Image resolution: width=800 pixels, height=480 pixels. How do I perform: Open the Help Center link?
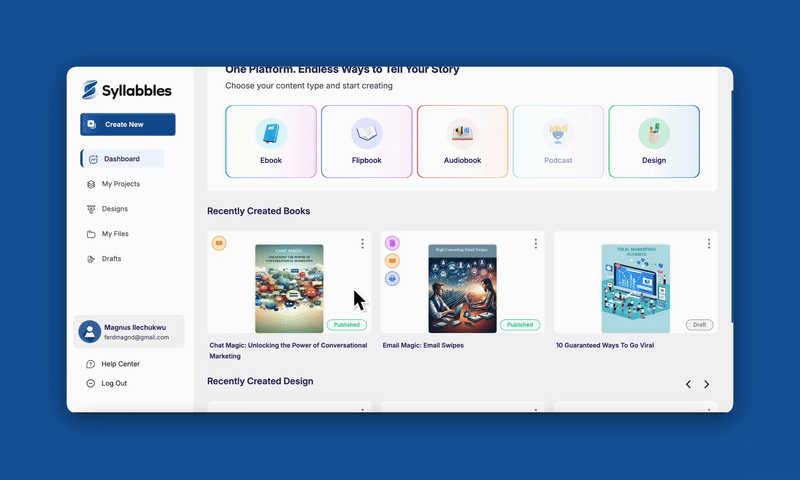point(120,364)
